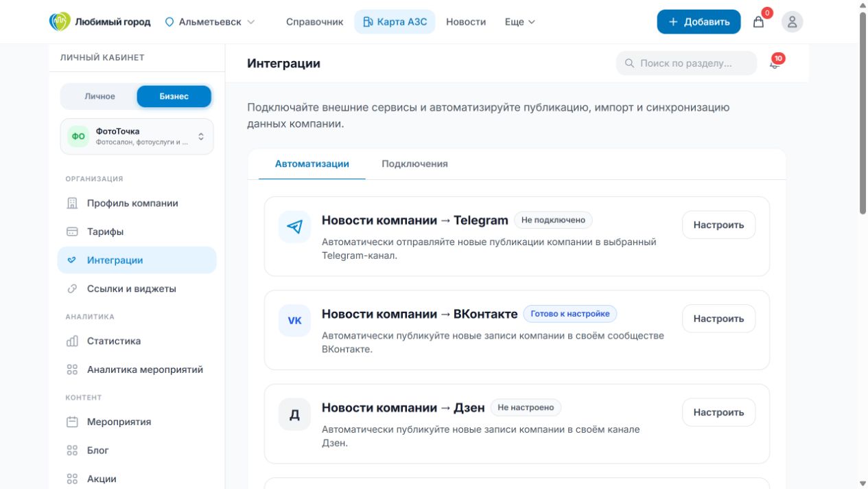
Task: Click the Дзен integration icon
Action: [x=294, y=415]
